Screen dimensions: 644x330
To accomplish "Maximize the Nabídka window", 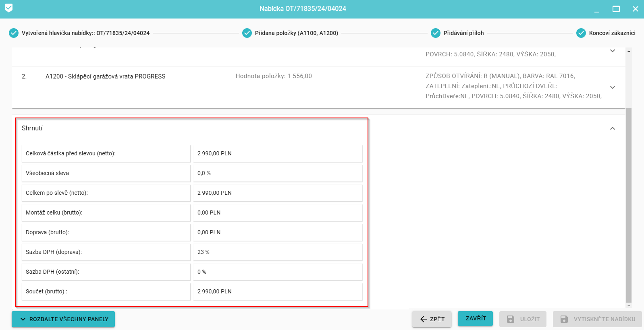I will pyautogui.click(x=616, y=9).
